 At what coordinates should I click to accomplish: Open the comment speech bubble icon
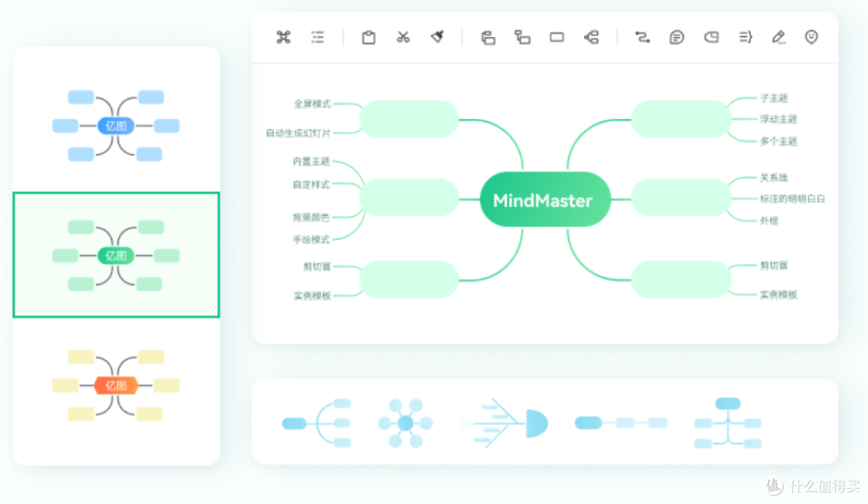(677, 37)
